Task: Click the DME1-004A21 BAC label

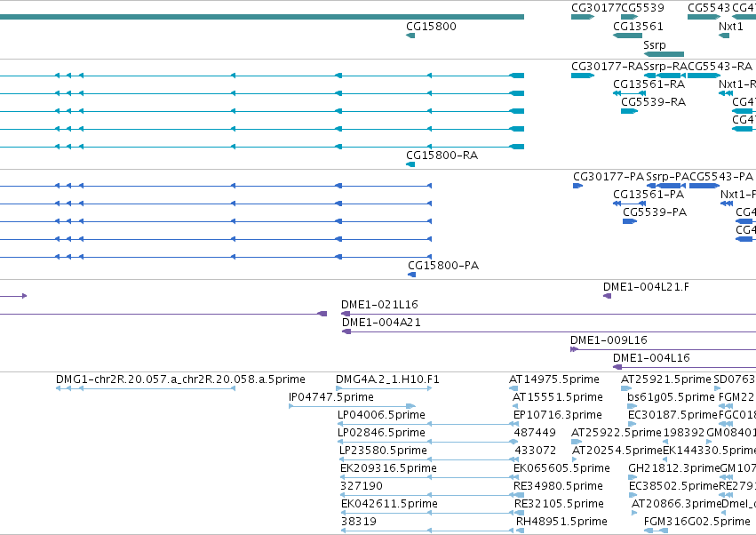Action: click(381, 323)
